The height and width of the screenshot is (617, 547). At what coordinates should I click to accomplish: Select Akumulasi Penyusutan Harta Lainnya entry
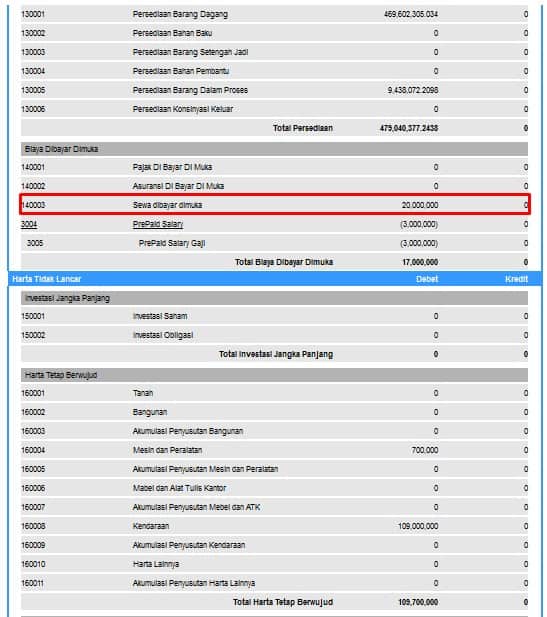[194, 583]
